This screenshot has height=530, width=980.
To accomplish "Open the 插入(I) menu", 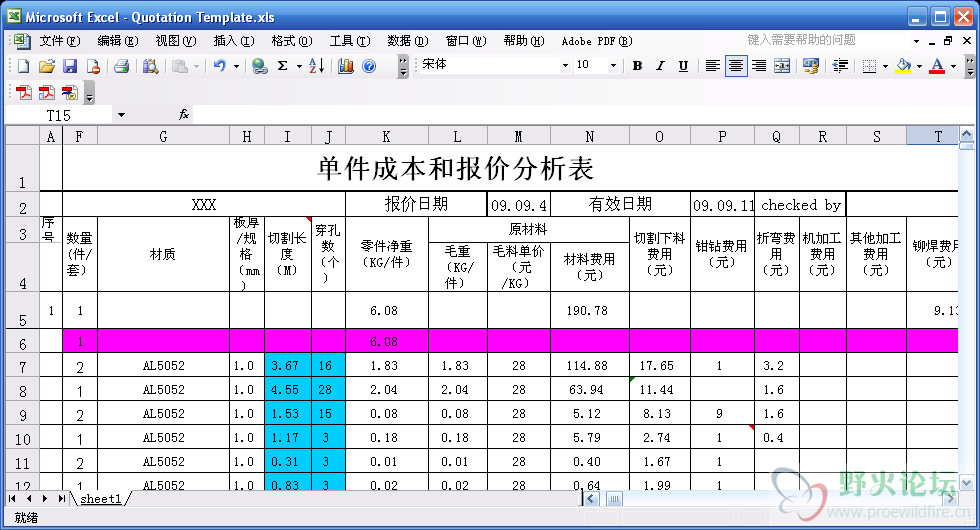I will click(x=234, y=41).
